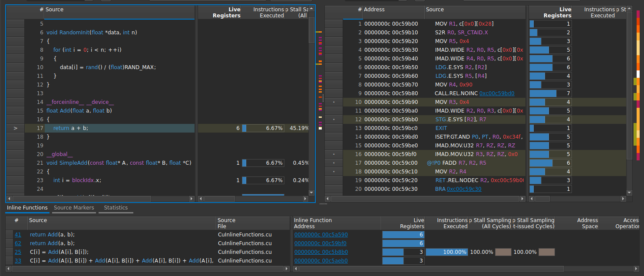Image resolution: width=644 pixels, height=276 pixels.
Task: Switch to the Source Markers tab
Action: click(x=74, y=208)
